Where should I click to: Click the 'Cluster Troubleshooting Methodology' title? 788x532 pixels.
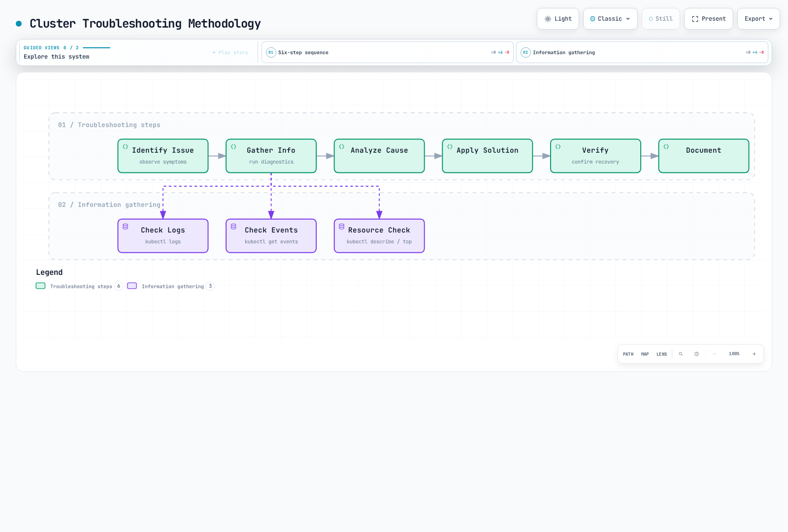(145, 24)
